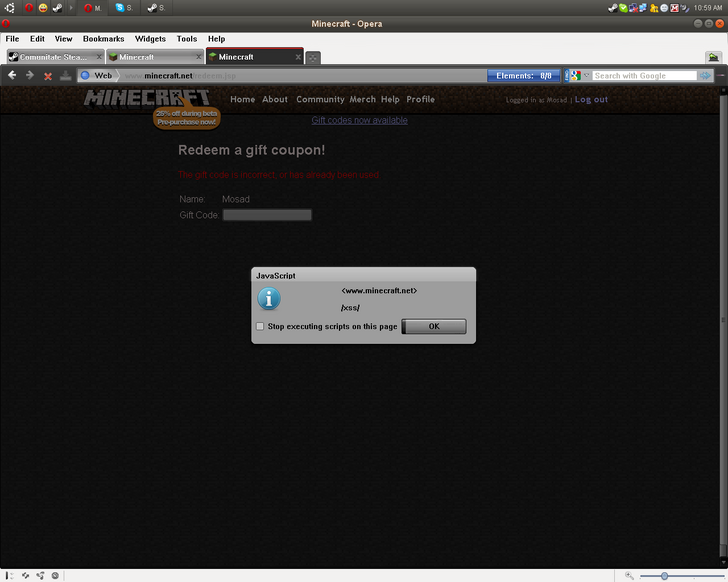Viewport: 728px width, 582px height.
Task: Click the Minecraft logo on the page
Action: point(147,98)
